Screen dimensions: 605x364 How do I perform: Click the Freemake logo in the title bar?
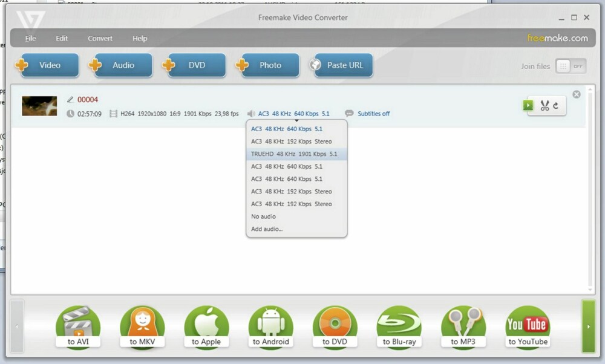(x=30, y=20)
